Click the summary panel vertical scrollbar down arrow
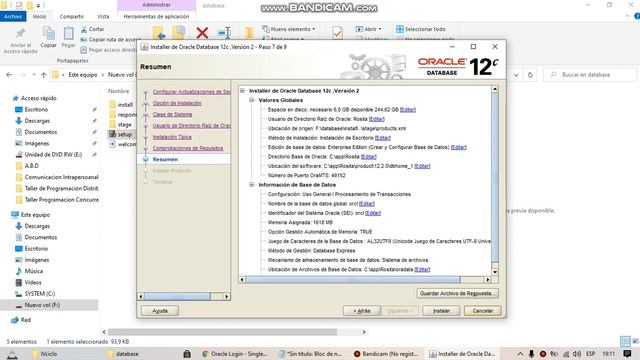Screen dimensions: 640x360 click(x=495, y=272)
